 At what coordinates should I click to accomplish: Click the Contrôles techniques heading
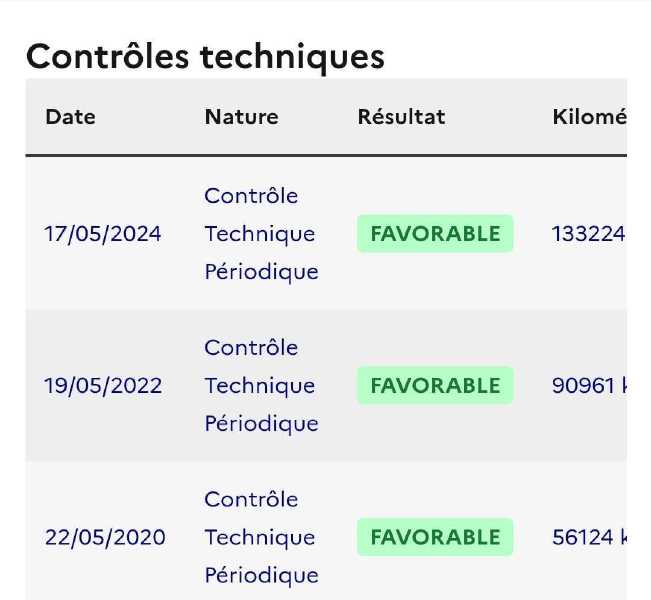(205, 57)
